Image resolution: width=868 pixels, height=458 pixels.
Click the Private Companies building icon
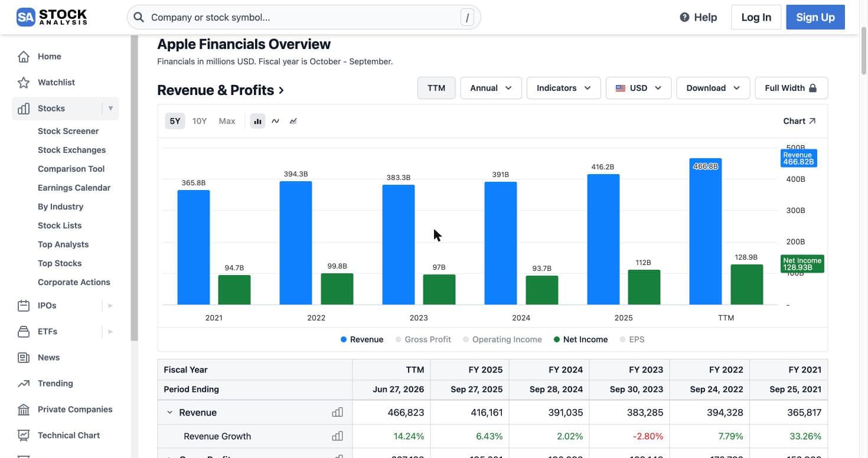24,410
